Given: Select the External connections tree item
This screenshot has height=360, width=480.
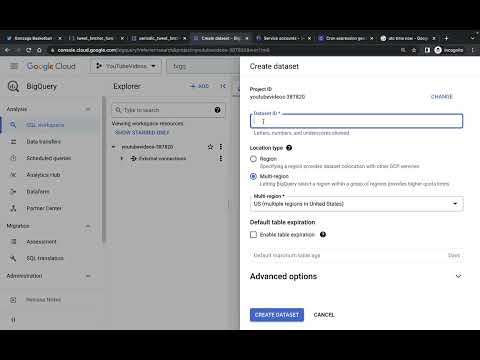Looking at the screenshot, I should (x=162, y=159).
